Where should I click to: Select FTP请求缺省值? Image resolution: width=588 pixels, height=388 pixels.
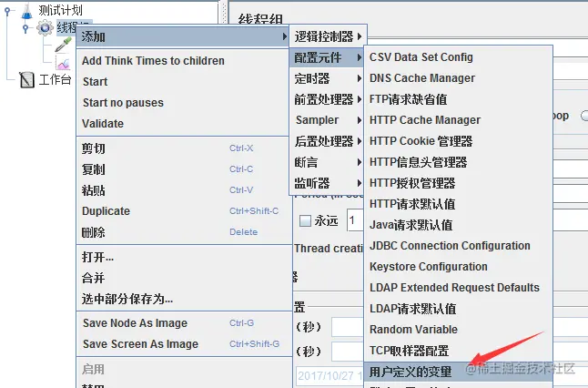tap(458, 99)
